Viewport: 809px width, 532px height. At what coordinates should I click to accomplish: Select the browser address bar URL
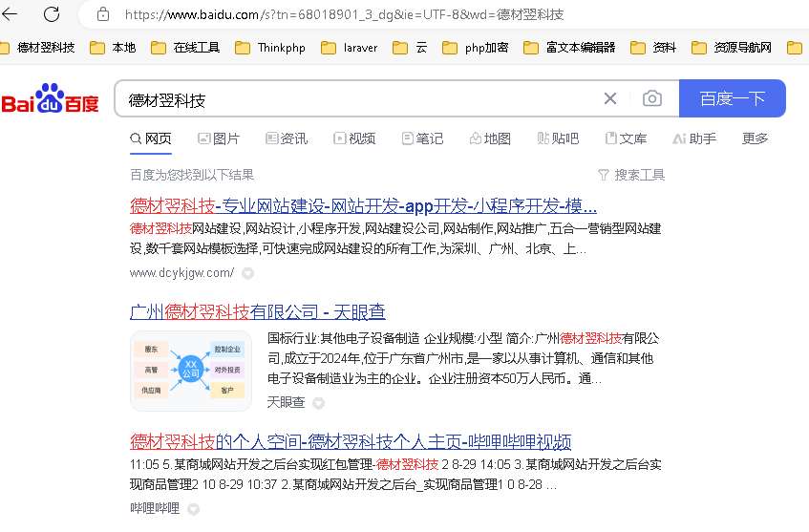(x=344, y=14)
